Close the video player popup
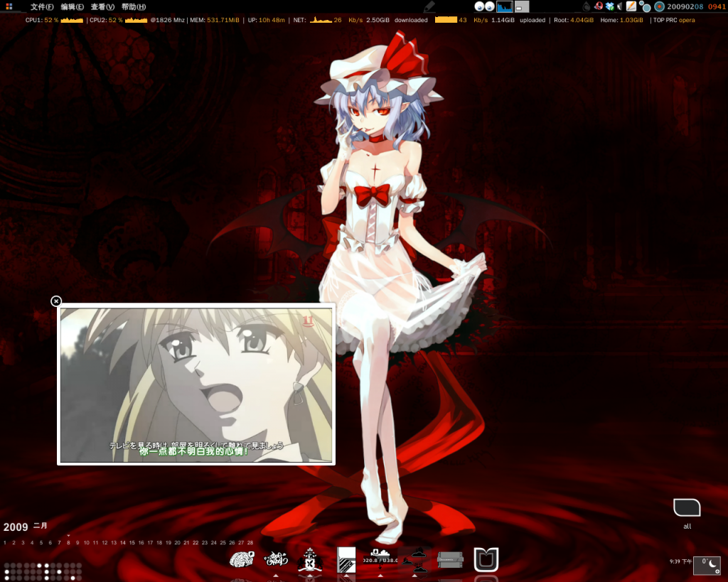The image size is (728, 582). [x=56, y=301]
